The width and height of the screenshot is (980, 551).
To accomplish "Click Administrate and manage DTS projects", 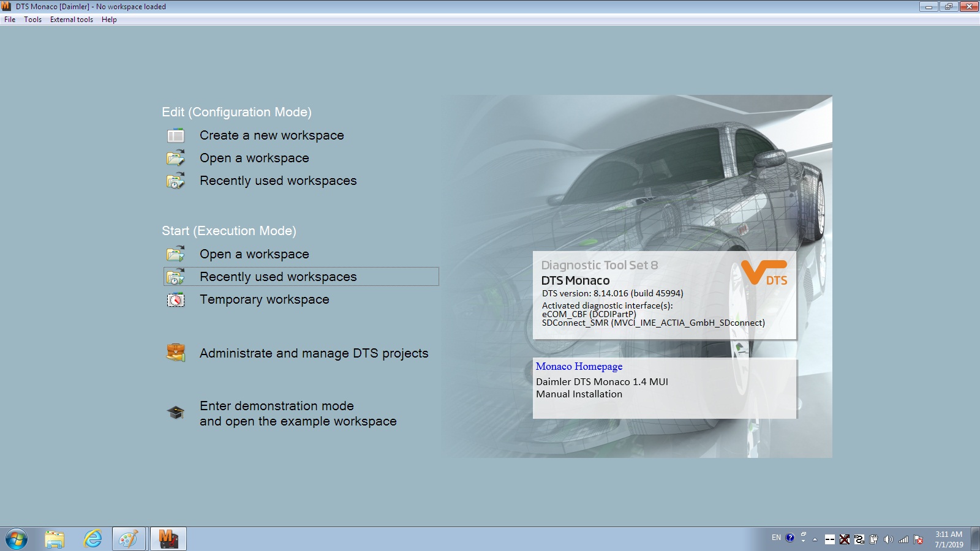I will (314, 353).
